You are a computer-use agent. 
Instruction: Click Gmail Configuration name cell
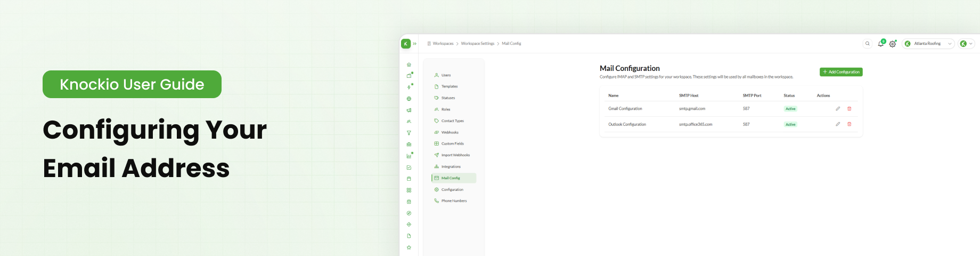pyautogui.click(x=625, y=109)
